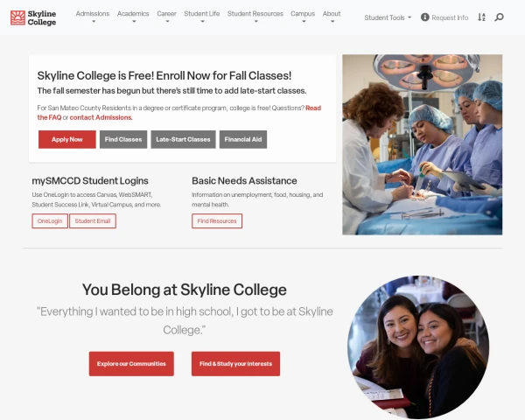Open the Financial Aid button
The image size is (525, 420).
pos(243,139)
